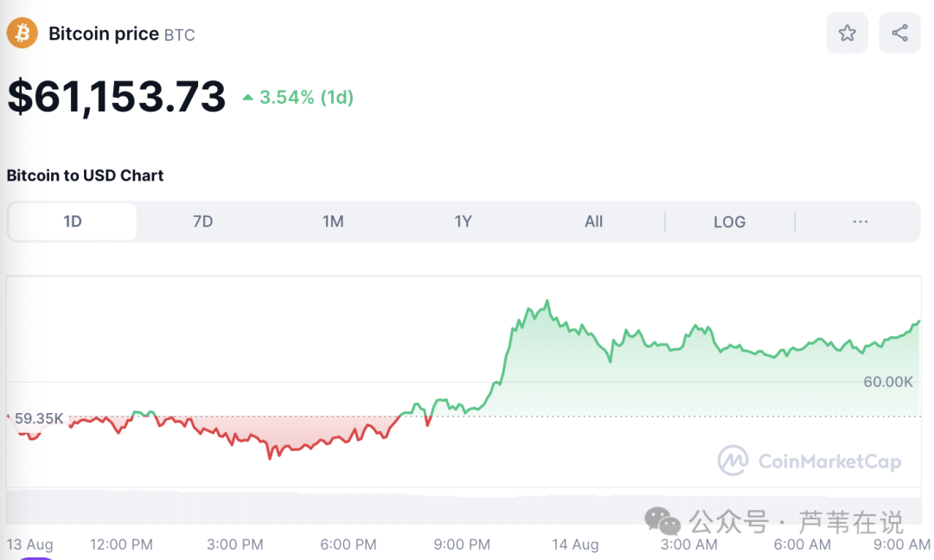Click the chart's peak near 11 PM
Screen dimensions: 934x560
(x=547, y=302)
